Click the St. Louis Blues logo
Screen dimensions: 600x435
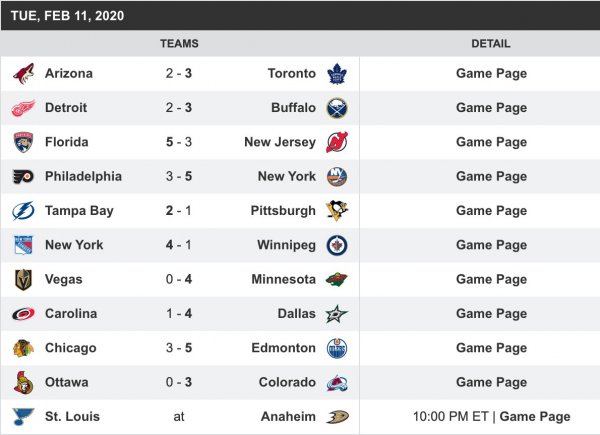point(23,417)
